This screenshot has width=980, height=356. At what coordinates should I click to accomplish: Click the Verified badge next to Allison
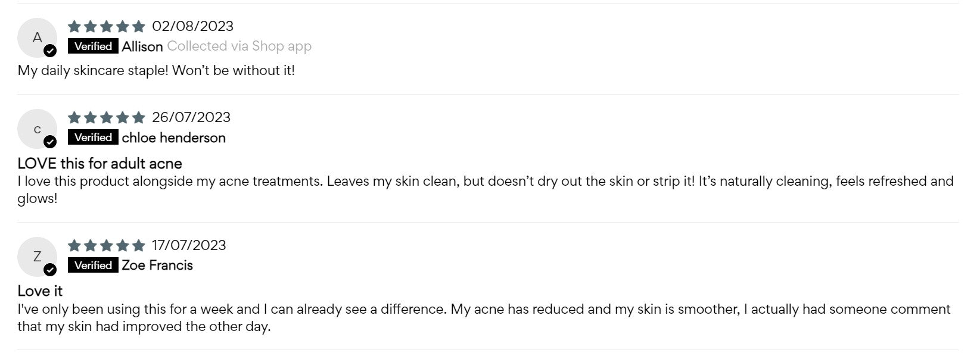(x=93, y=46)
